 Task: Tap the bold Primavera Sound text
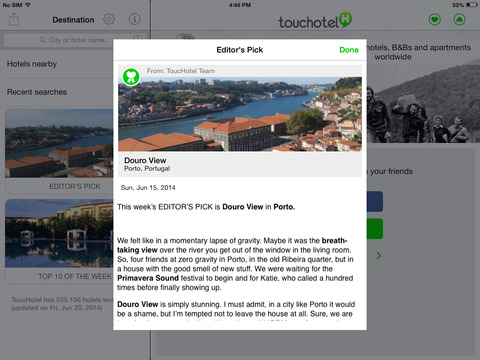pos(148,278)
